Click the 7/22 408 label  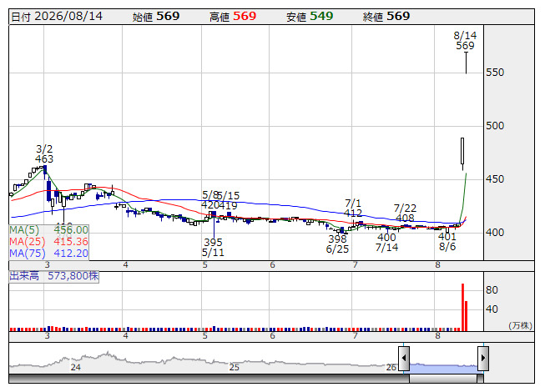(405, 213)
